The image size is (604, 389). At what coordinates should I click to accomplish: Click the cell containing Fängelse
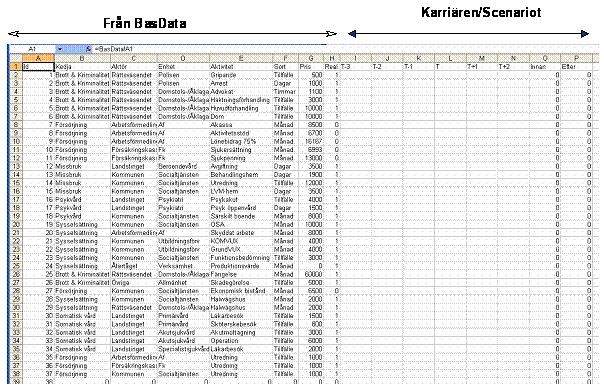pyautogui.click(x=241, y=274)
